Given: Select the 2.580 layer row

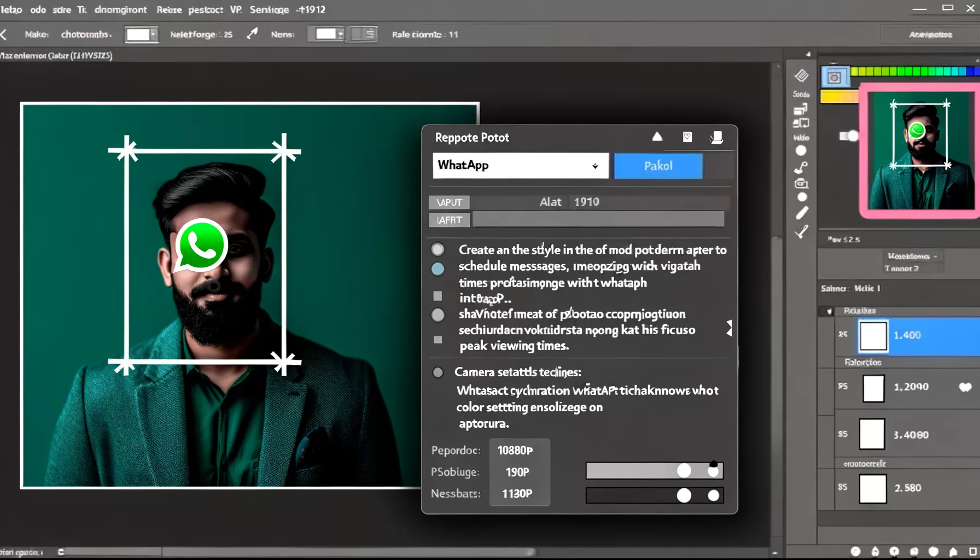Looking at the screenshot, I should pos(908,488).
